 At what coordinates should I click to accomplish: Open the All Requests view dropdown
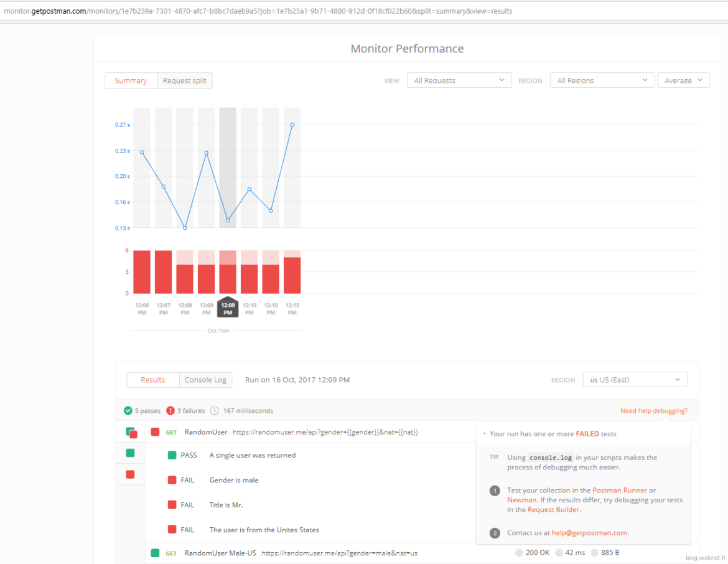pyautogui.click(x=459, y=80)
